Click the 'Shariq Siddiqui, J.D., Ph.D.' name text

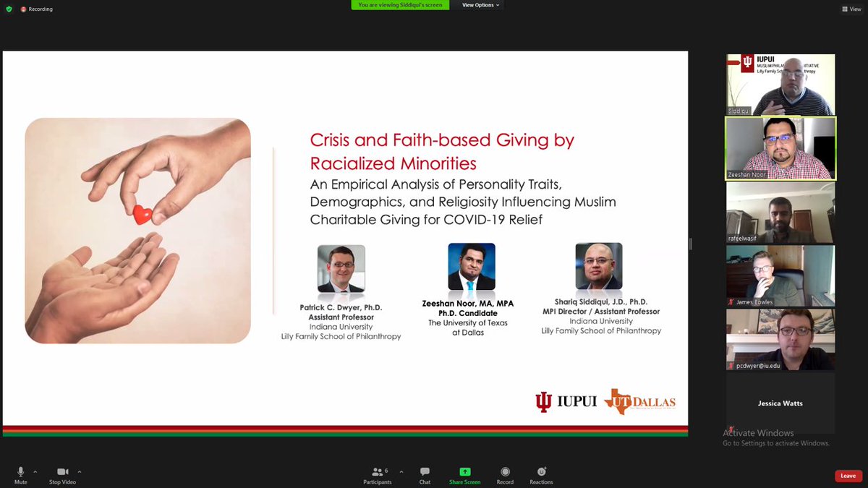tap(601, 301)
